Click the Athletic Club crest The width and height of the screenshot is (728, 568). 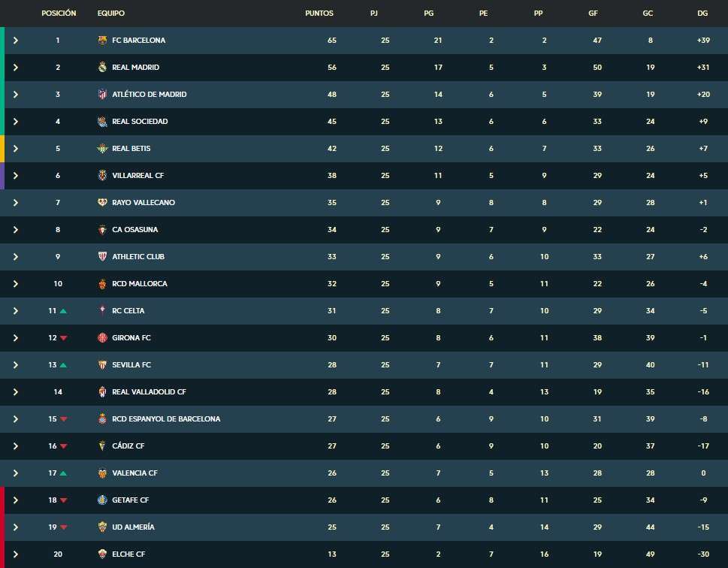(x=102, y=256)
